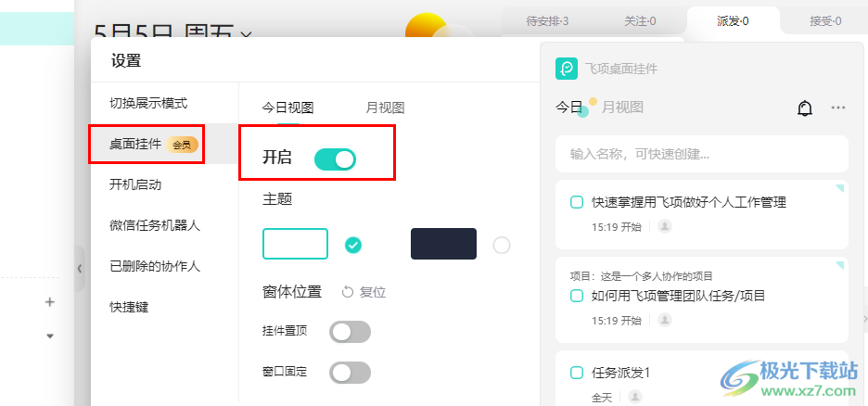Click the notification bell icon in widget
The image size is (868, 406).
pos(804,108)
